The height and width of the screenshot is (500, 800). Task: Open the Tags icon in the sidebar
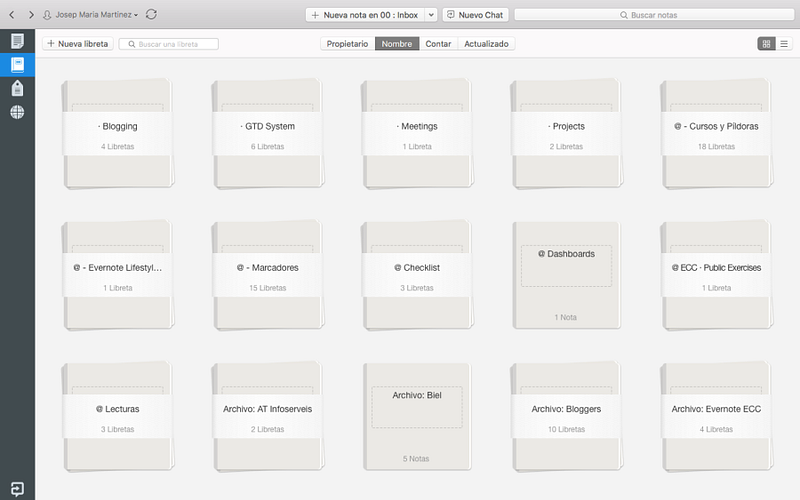[x=17, y=88]
